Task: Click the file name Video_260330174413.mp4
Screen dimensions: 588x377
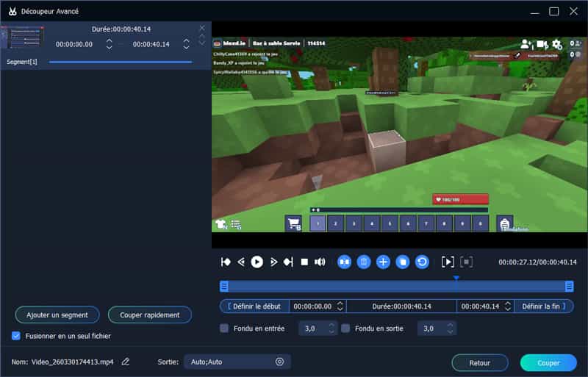Action: [72, 362]
